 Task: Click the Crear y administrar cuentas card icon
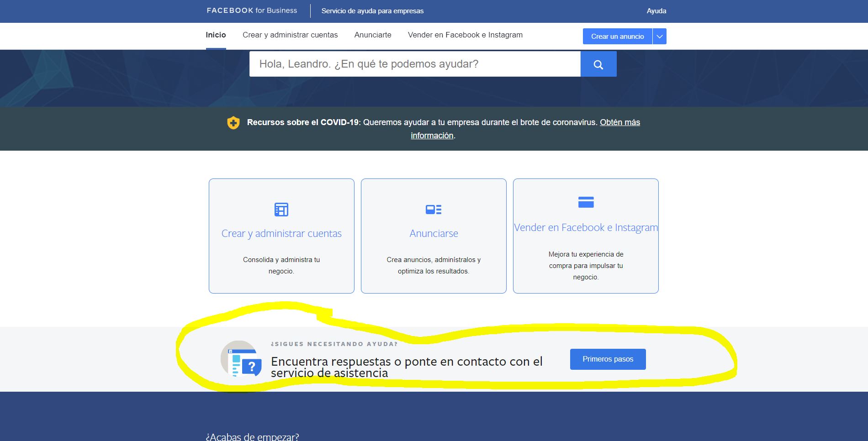tap(281, 210)
